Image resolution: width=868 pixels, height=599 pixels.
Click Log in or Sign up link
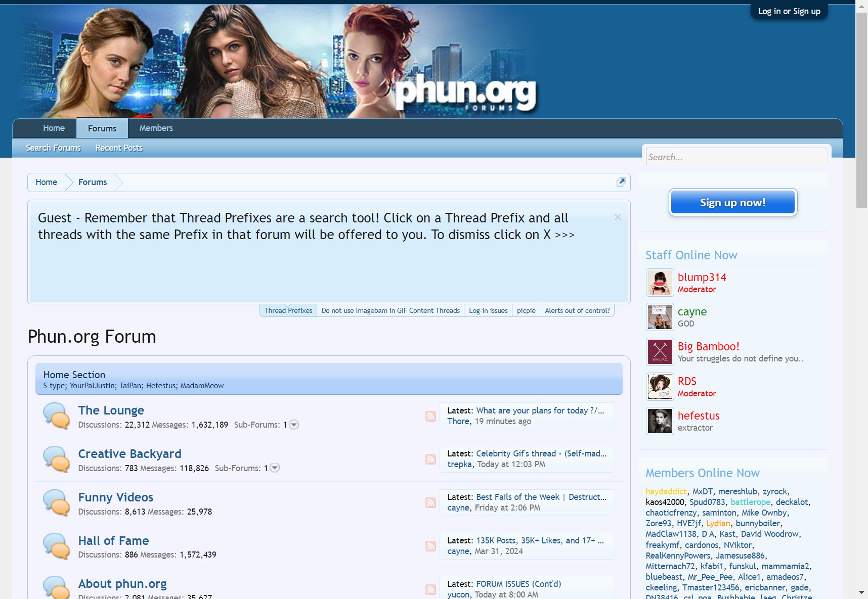789,12
